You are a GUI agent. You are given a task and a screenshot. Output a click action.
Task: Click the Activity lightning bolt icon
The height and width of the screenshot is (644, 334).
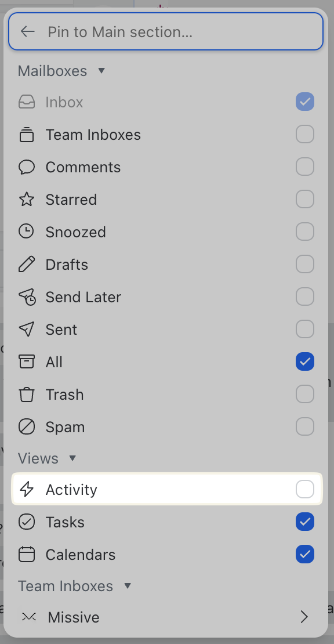coord(27,490)
